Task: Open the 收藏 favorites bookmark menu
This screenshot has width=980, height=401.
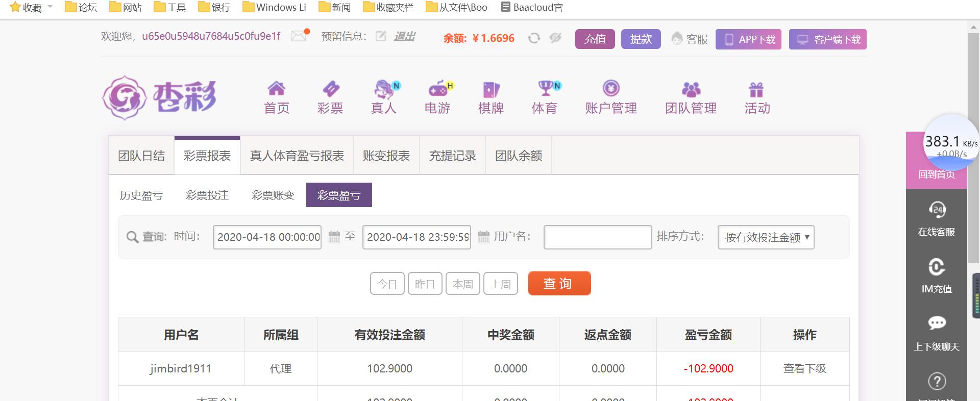Action: tap(31, 8)
